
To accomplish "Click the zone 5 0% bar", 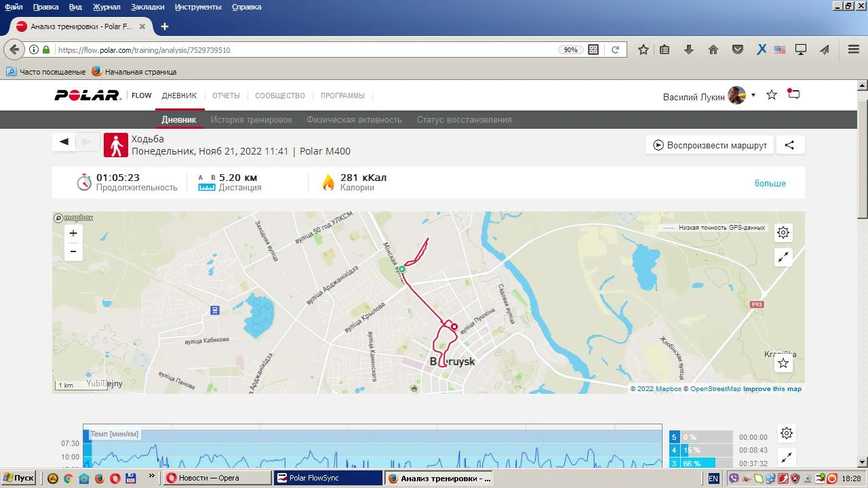I will [x=701, y=437].
